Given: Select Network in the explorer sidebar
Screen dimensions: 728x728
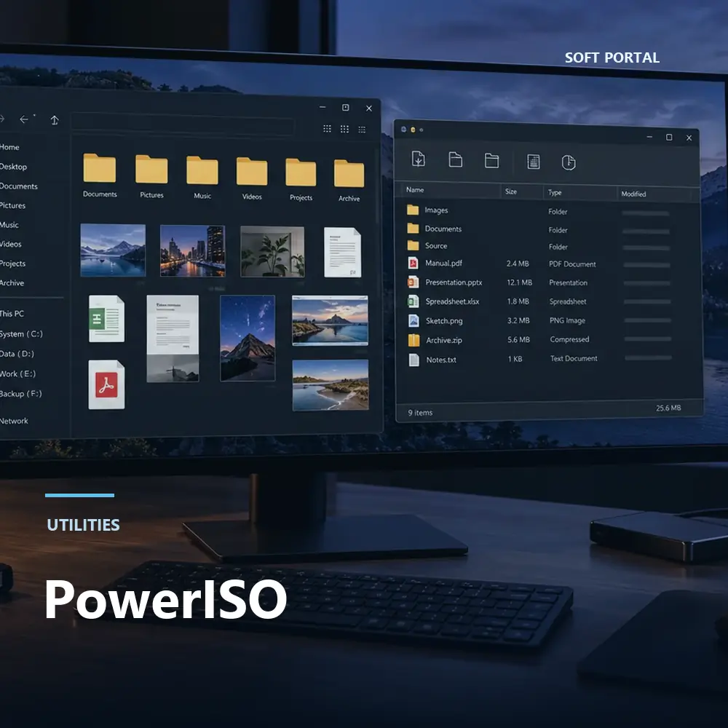Looking at the screenshot, I should pyautogui.click(x=14, y=421).
